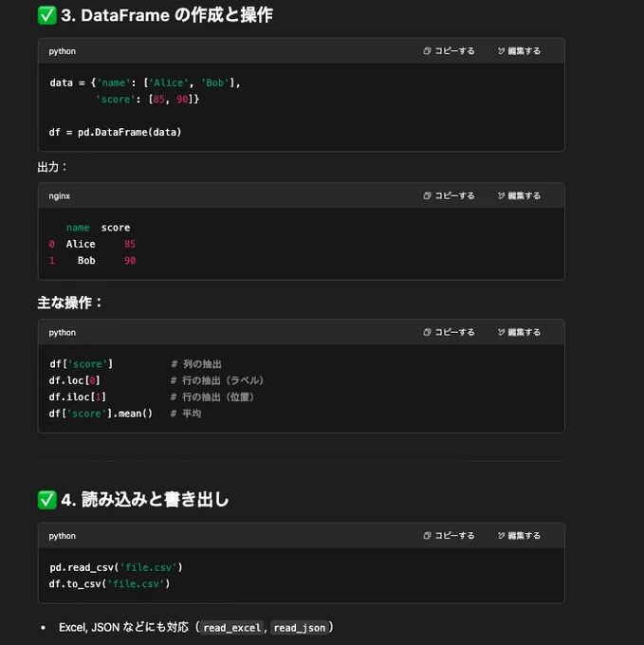Click the pencil icon in the nginx block
This screenshot has height=645, width=644.
tap(502, 195)
